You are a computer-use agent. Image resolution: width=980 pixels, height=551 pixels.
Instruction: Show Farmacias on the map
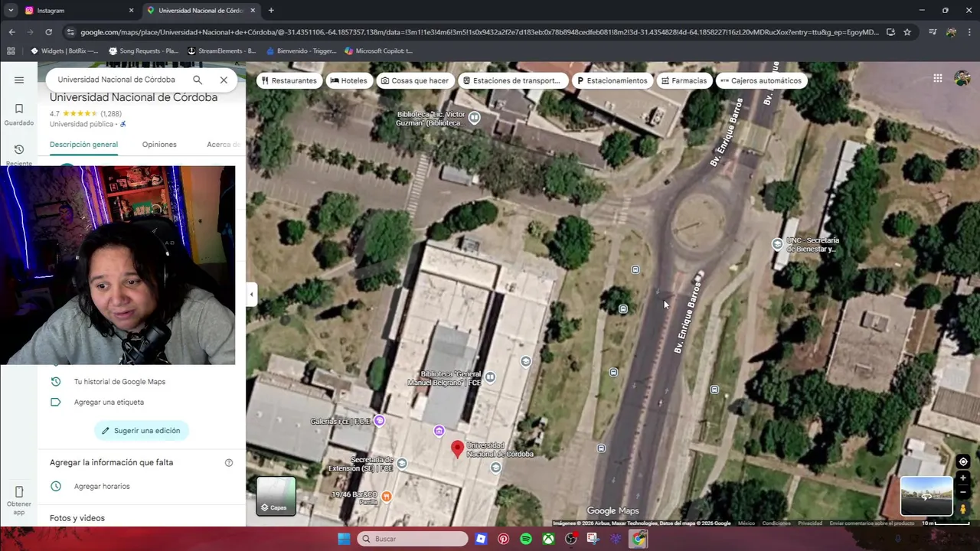(x=684, y=80)
